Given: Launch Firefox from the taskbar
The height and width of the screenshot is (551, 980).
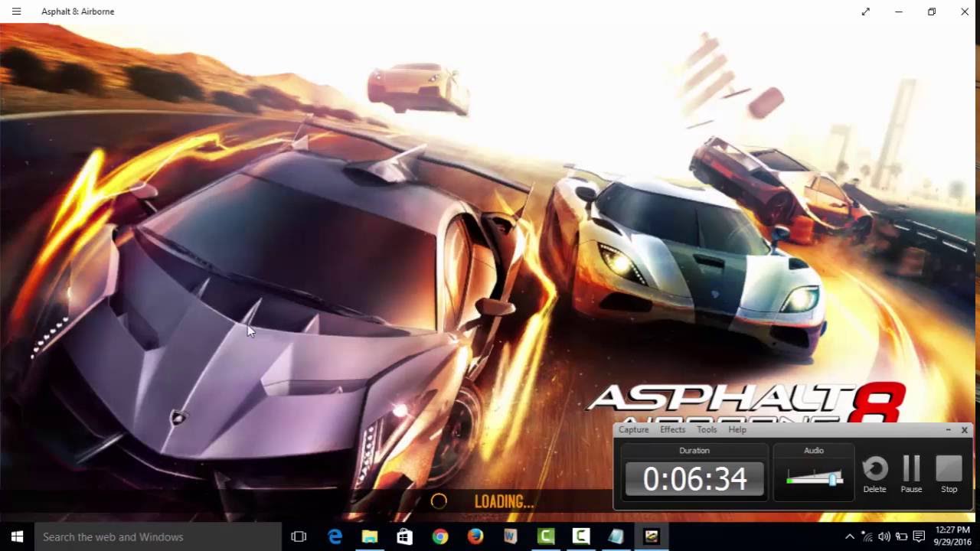Looking at the screenshot, I should (475, 537).
